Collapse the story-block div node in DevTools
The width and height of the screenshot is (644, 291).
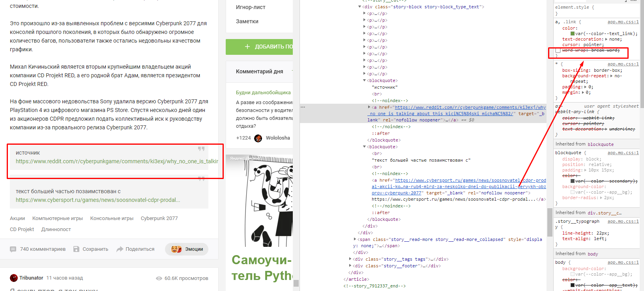[359, 7]
